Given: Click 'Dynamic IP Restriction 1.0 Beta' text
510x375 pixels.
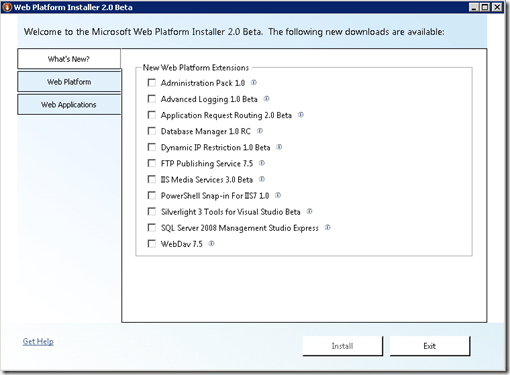Looking at the screenshot, I should point(215,147).
